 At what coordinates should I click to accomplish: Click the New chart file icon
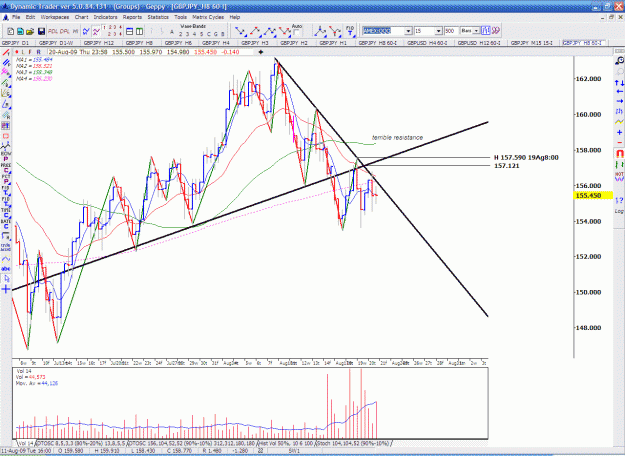[x=11, y=31]
